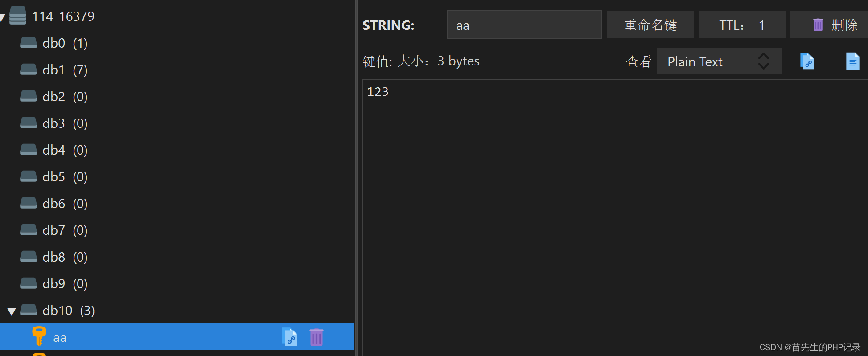This screenshot has height=356, width=868.
Task: Click the yellow key icon for aa
Action: (x=39, y=337)
